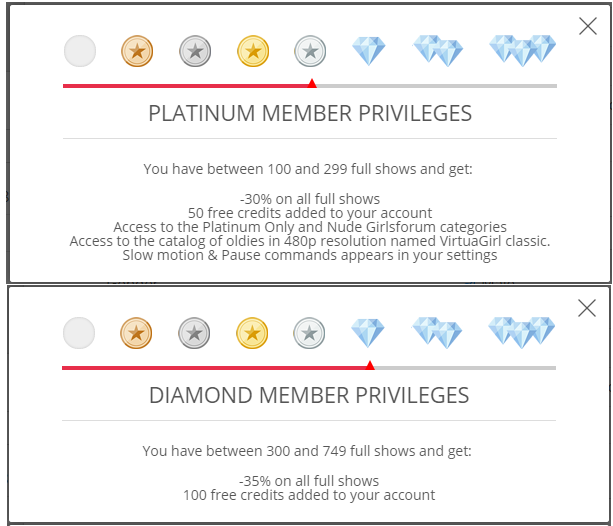Click the red progress marker in Diamond panel
This screenshot has height=526, width=613.
370,365
